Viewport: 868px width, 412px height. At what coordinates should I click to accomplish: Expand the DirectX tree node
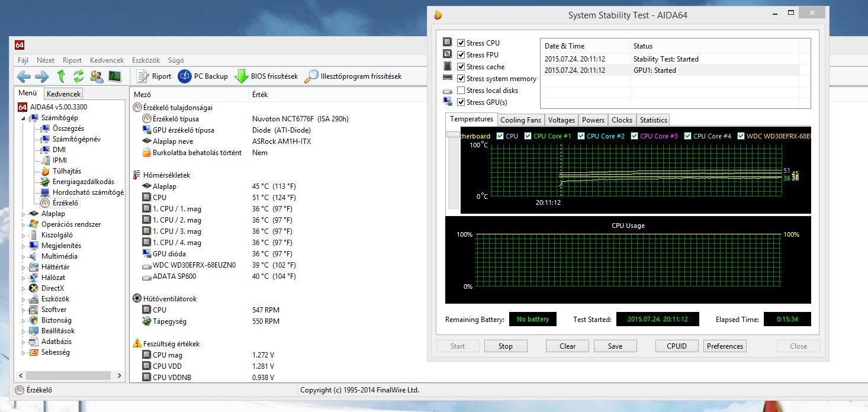click(24, 288)
